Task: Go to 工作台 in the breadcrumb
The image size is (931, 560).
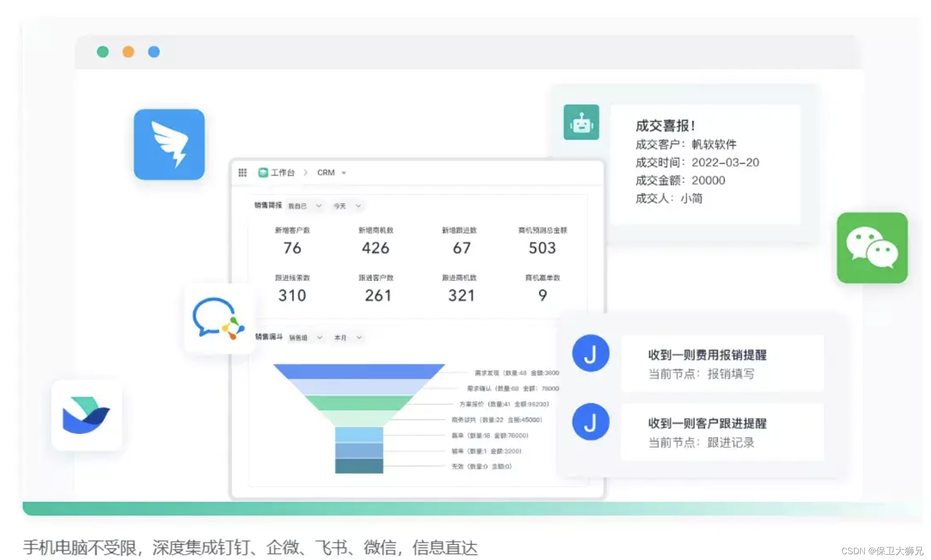Action: (283, 172)
